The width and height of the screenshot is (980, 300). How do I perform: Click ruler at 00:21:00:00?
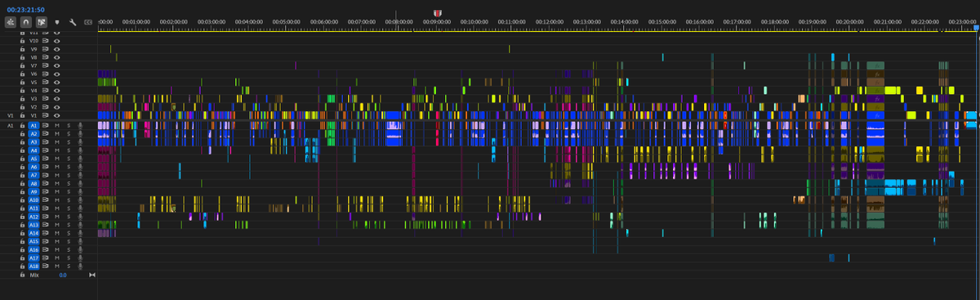tap(888, 22)
